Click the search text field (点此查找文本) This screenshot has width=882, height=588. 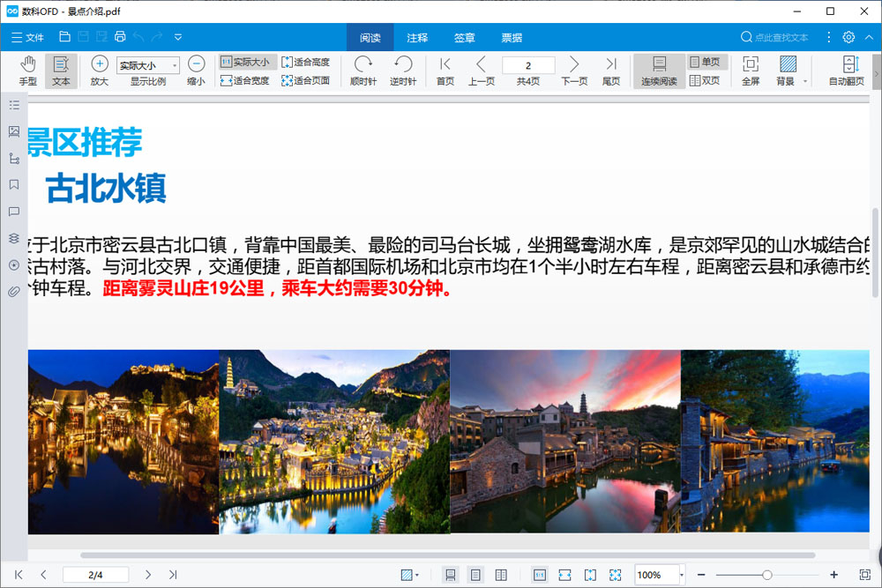781,38
